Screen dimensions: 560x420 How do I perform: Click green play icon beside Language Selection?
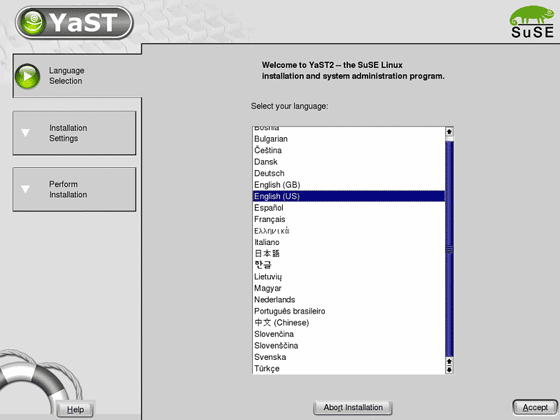(x=27, y=76)
